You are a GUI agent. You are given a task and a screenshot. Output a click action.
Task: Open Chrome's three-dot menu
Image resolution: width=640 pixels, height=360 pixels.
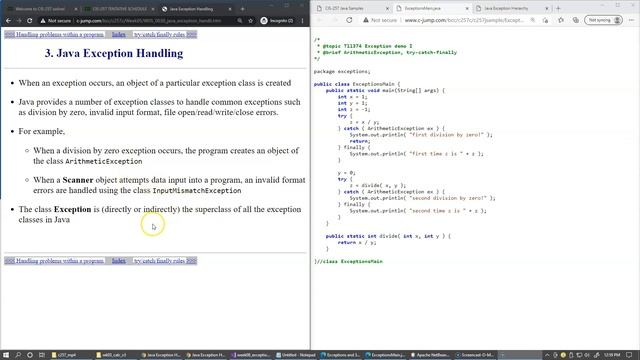(302, 20)
